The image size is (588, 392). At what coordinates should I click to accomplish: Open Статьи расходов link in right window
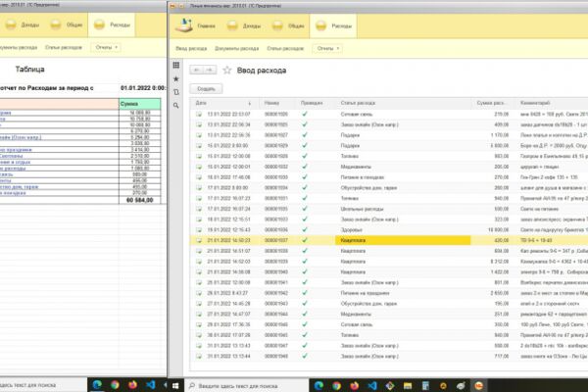(285, 48)
